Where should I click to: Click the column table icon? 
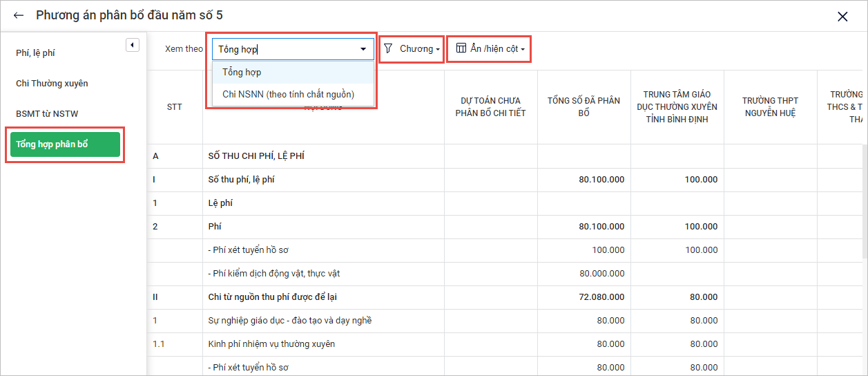[461, 48]
